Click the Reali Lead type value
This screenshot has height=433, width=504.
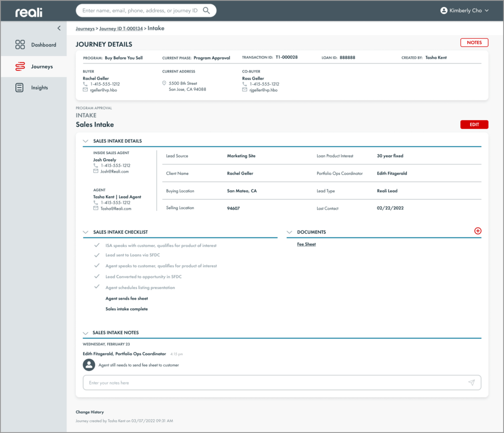[x=387, y=191]
